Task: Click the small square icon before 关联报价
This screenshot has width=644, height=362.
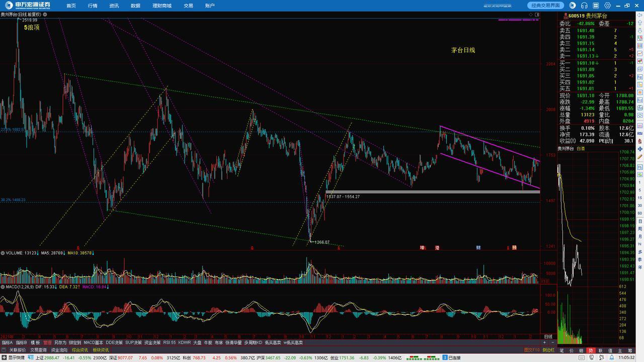Action: (4, 350)
